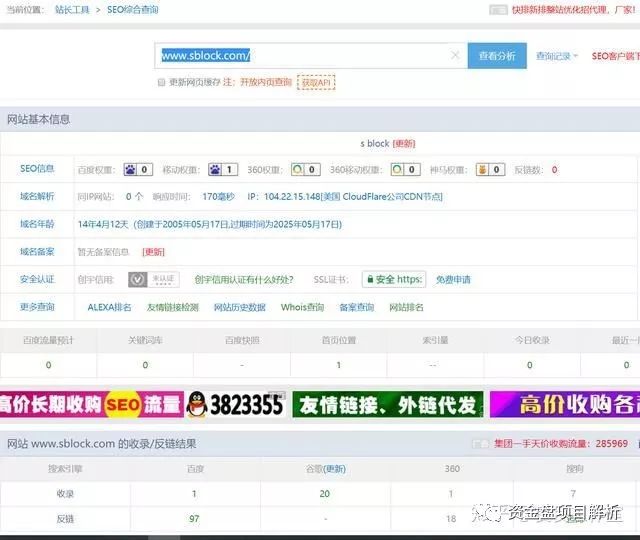This screenshot has width=640, height=540.
Task: Click the 首页位置 value 1
Action: pyautogui.click(x=338, y=365)
